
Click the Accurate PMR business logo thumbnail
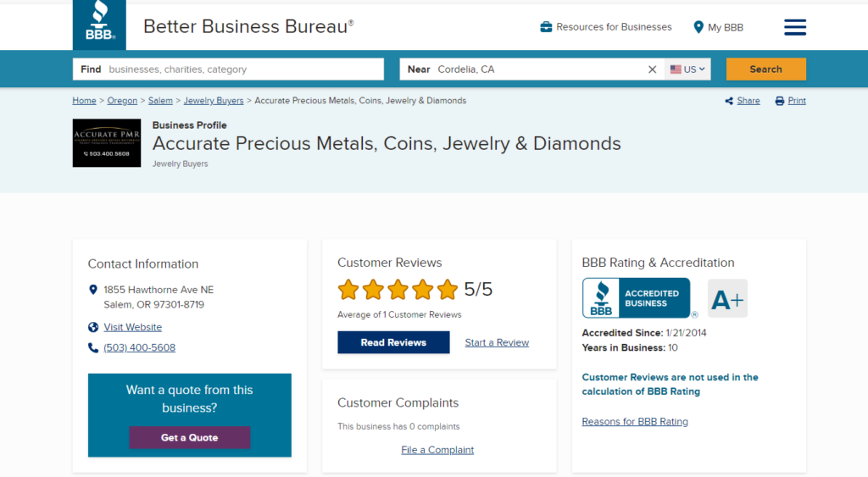[107, 143]
